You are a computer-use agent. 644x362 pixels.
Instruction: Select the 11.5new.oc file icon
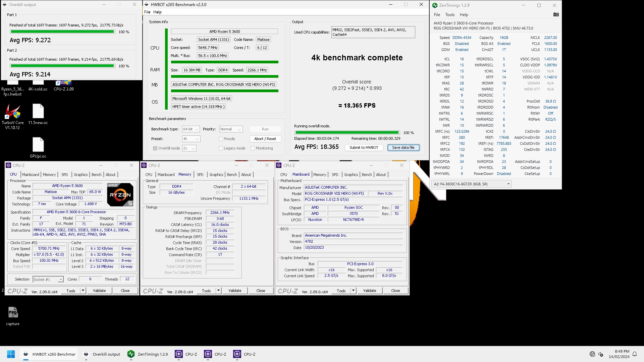38,114
